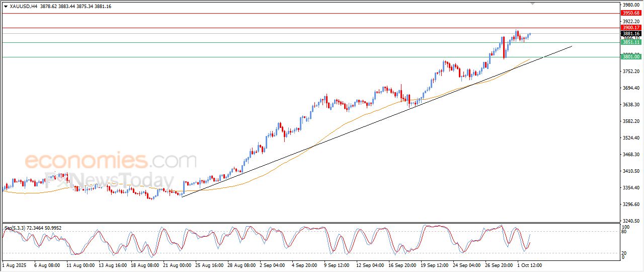Click the 16 Sep 20:00 time label
Image resolution: width=644 pixels, height=272 pixels.
[x=404, y=265]
